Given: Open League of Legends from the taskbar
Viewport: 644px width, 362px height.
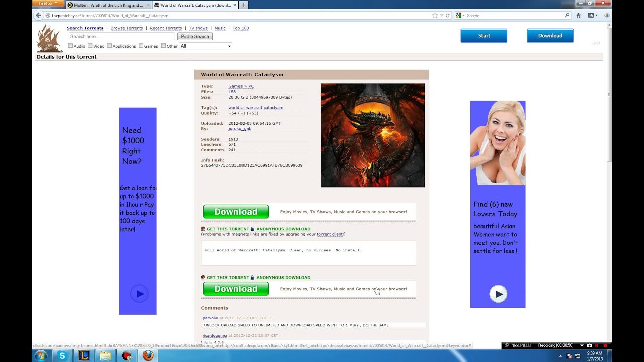Looking at the screenshot, I should (84, 355).
